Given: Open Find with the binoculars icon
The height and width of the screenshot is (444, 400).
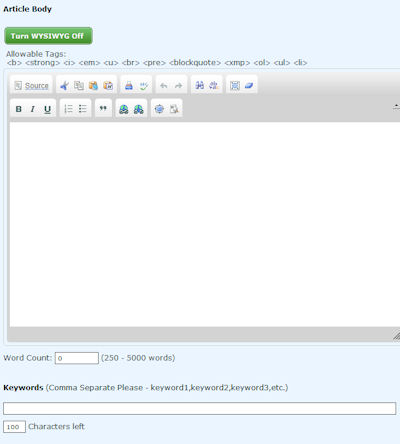Looking at the screenshot, I should tap(199, 85).
